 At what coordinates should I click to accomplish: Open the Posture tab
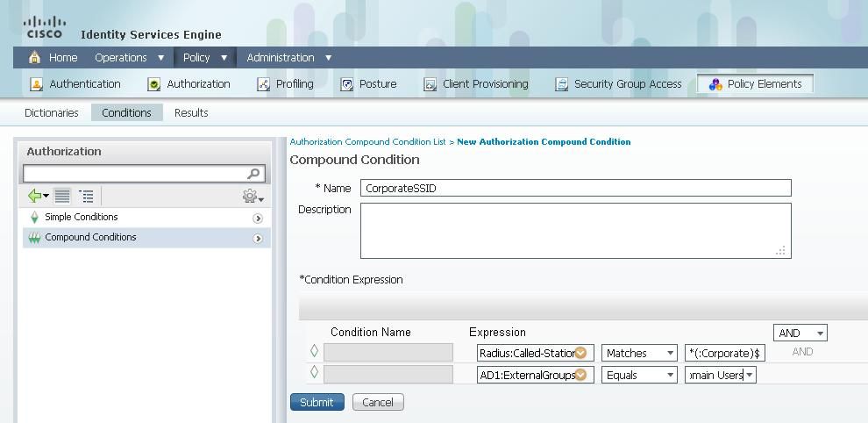(x=378, y=83)
